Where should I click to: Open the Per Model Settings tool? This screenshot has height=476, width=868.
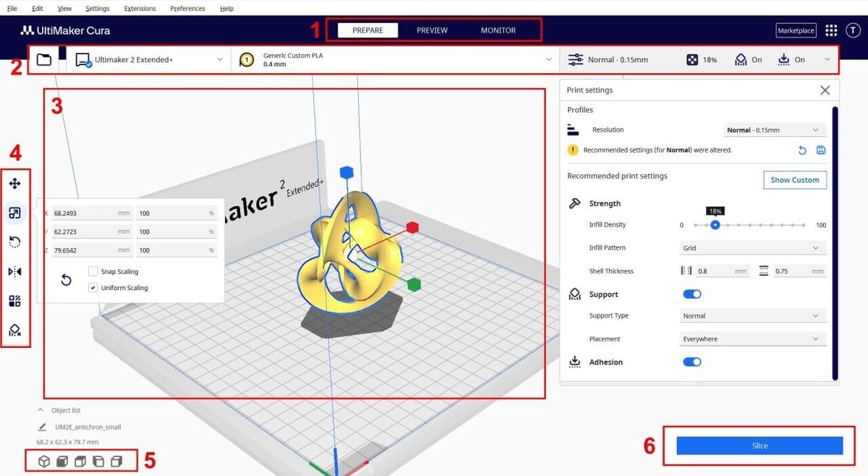point(14,301)
